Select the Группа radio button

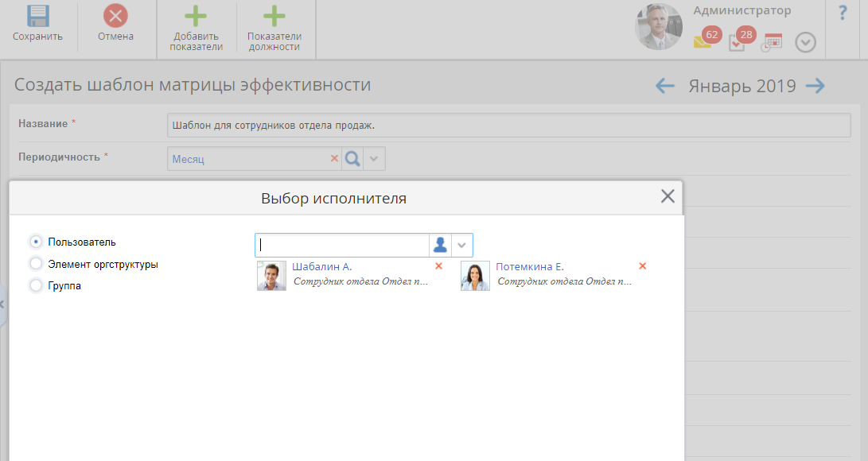pyautogui.click(x=36, y=285)
